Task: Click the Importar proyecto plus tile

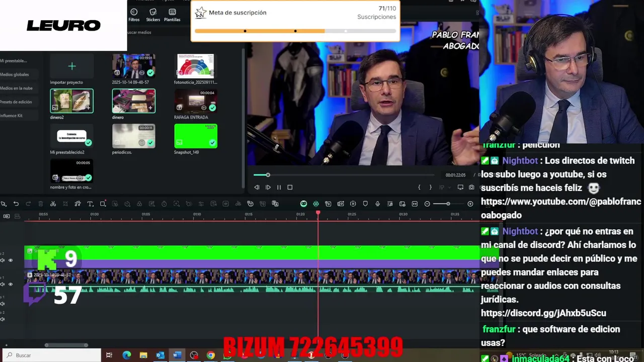Action: click(x=71, y=66)
